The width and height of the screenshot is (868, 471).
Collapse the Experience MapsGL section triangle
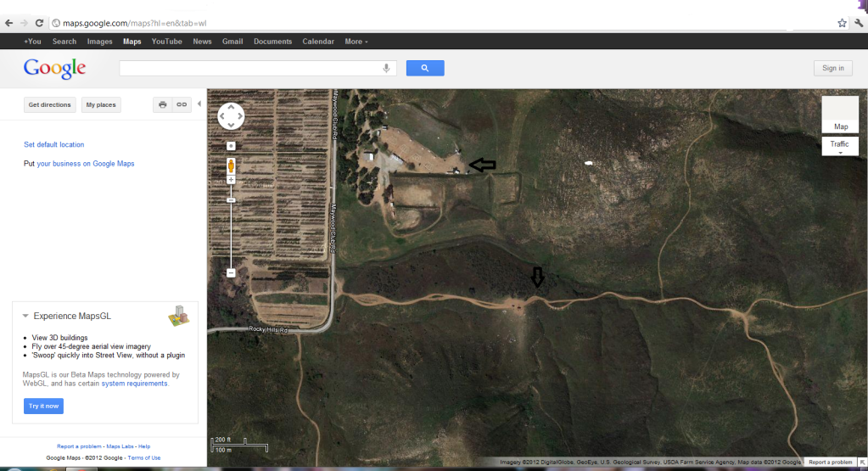(x=26, y=317)
